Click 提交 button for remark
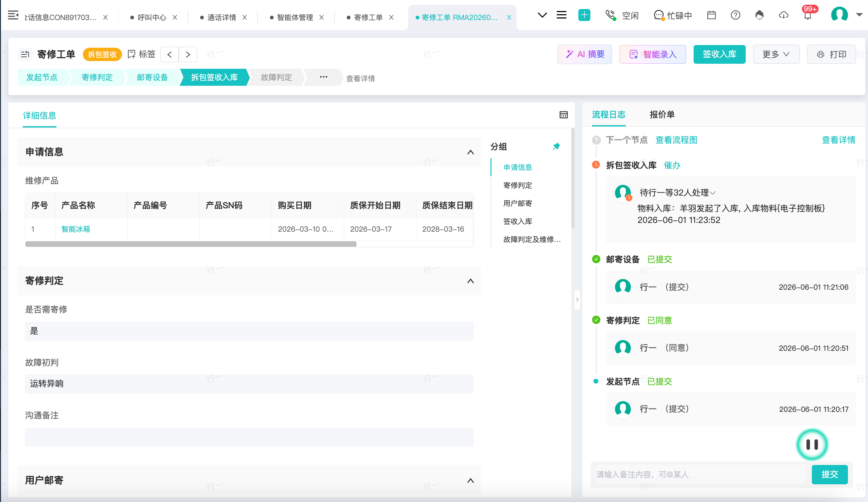Image resolution: width=868 pixels, height=502 pixels. [830, 475]
